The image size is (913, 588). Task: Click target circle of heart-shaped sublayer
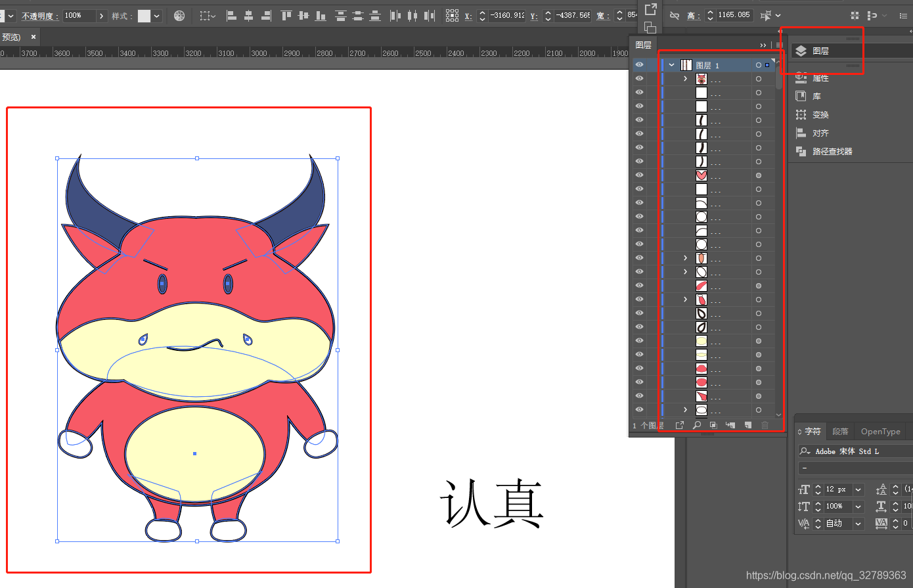(758, 175)
